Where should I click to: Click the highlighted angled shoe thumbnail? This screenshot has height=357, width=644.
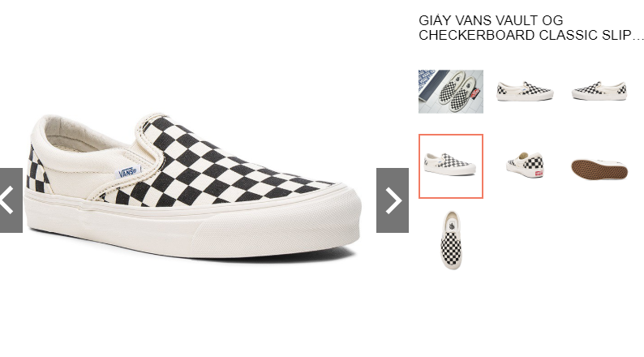[450, 166]
